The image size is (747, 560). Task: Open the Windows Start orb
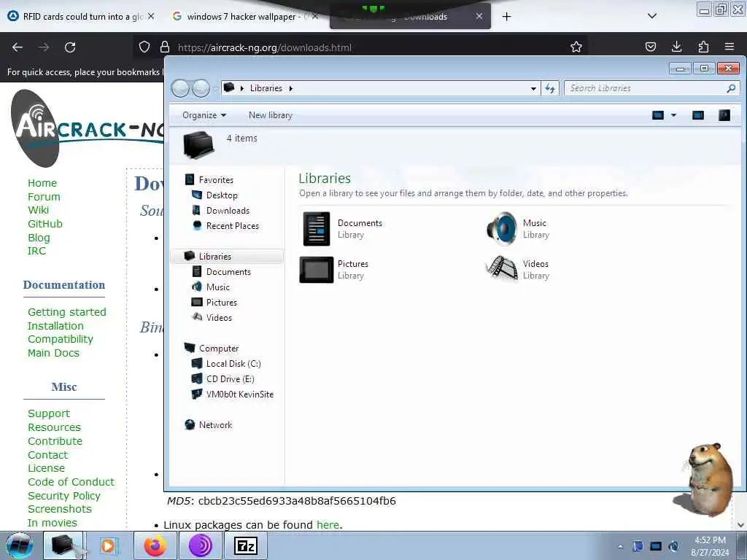(20, 545)
